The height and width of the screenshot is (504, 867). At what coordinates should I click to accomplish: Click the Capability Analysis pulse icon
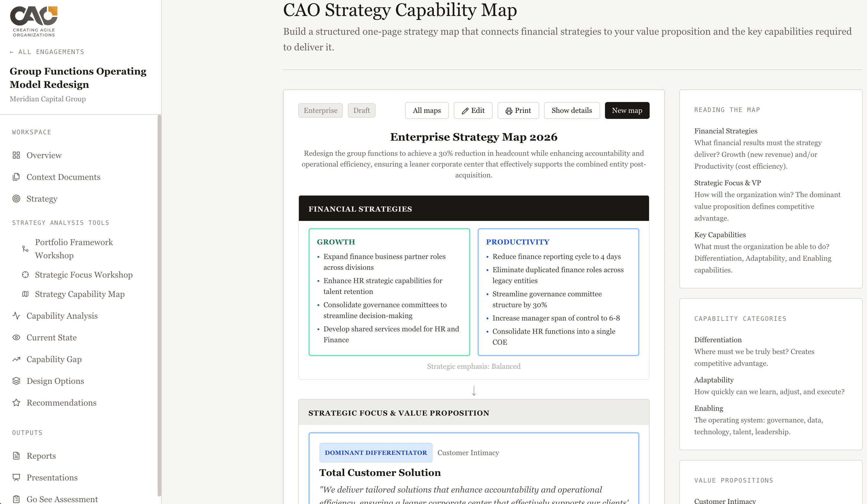(x=16, y=315)
